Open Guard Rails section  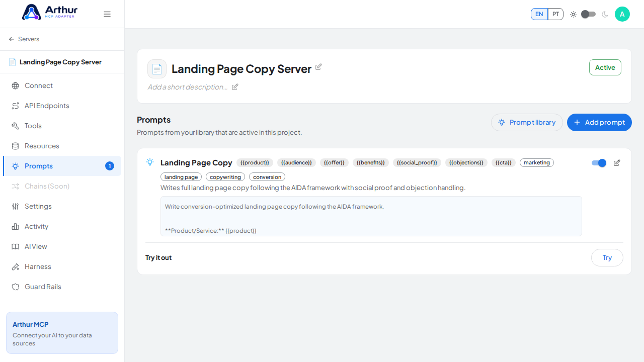coord(62,287)
